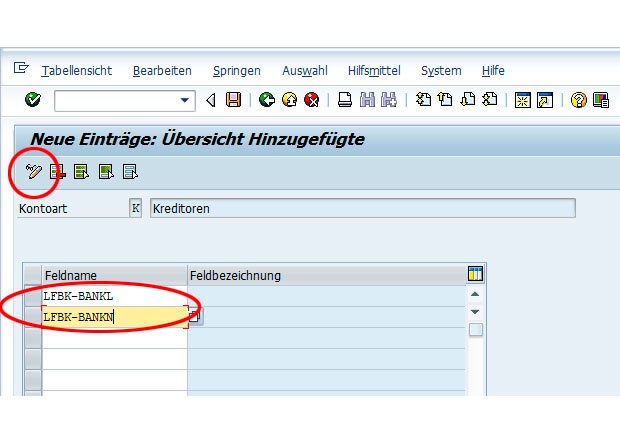Click the green checkmark Enter icon
This screenshot has height=443, width=620.
[x=33, y=100]
